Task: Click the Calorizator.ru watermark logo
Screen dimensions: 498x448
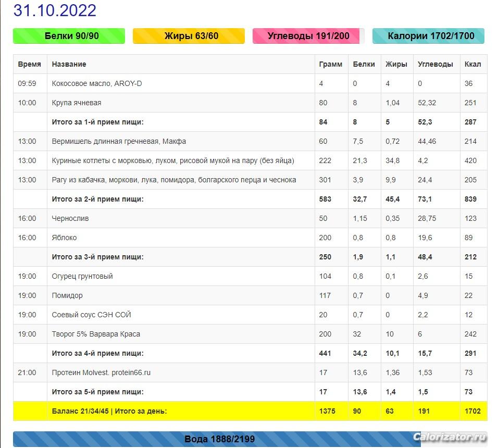Action: [450, 437]
